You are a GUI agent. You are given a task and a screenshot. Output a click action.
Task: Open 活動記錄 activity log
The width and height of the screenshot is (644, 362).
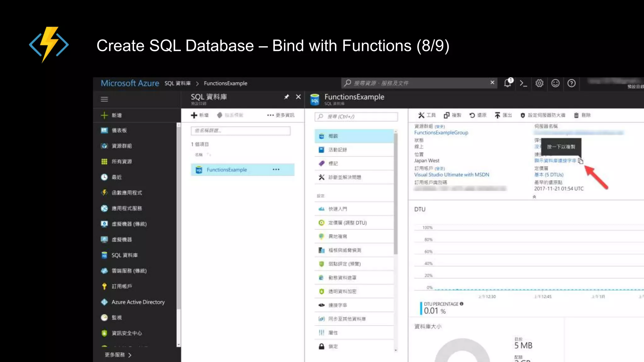354,150
